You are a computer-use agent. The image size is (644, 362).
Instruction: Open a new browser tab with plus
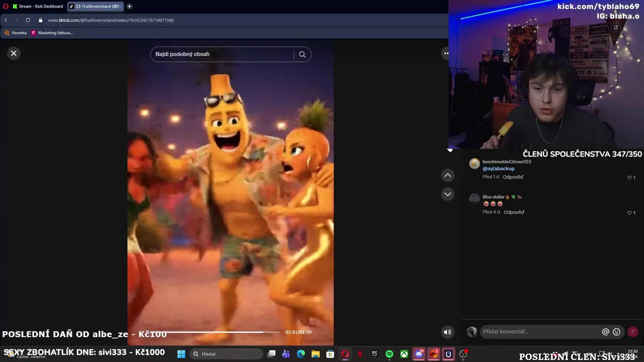coord(129,7)
